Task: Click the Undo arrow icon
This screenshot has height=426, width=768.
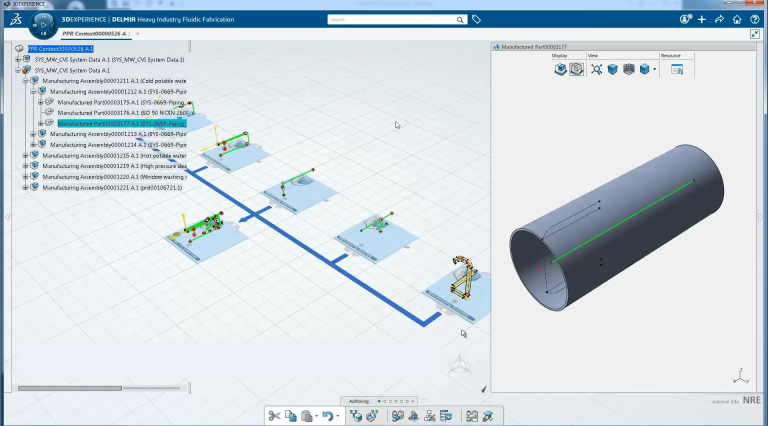Action: [x=326, y=416]
